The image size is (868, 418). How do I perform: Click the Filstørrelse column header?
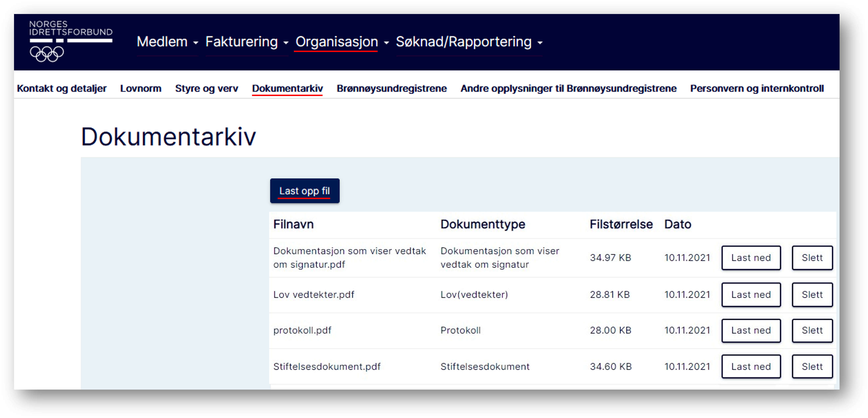pyautogui.click(x=621, y=224)
